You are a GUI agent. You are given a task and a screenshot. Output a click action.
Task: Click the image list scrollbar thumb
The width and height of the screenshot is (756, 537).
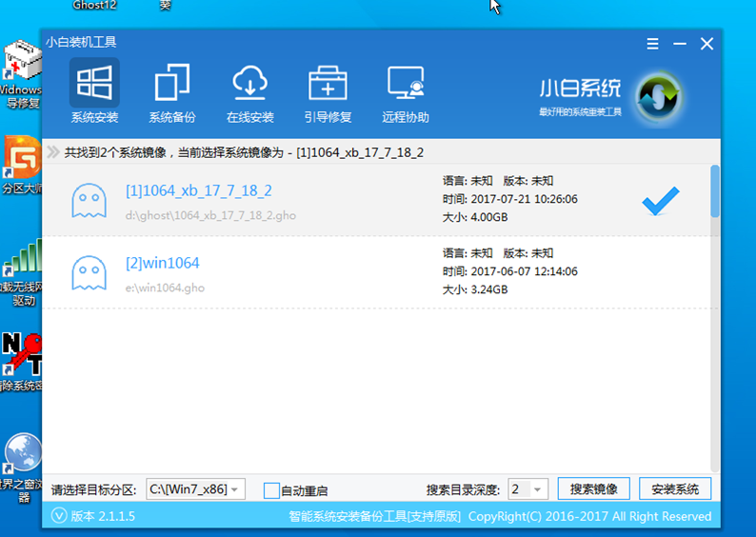715,191
